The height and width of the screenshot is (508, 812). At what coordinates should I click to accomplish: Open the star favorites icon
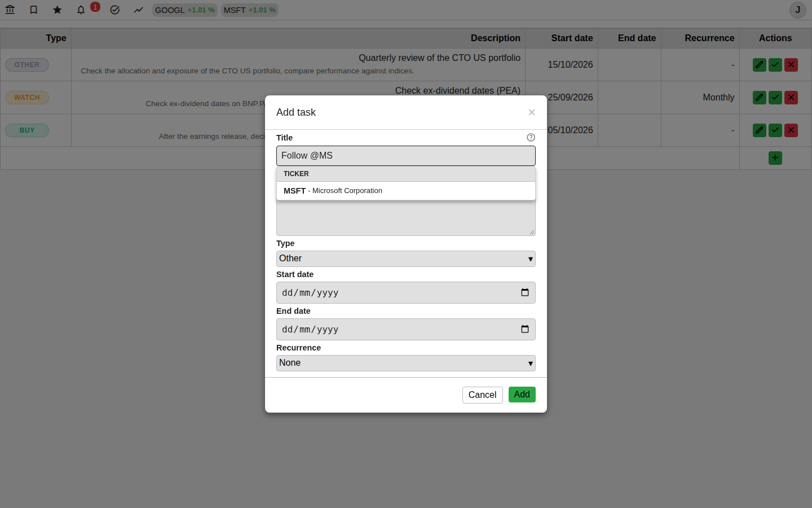pos(58,10)
